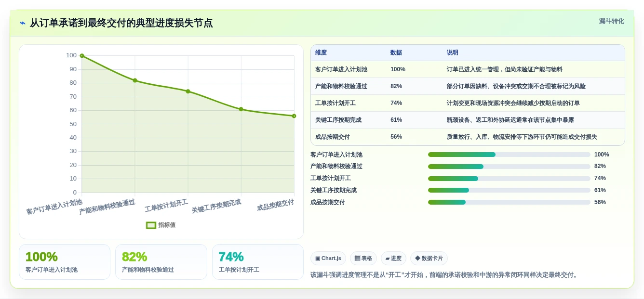Image resolution: width=644 pixels, height=299 pixels.
Task: Click table cell 成品按期交付
Action: [333, 137]
